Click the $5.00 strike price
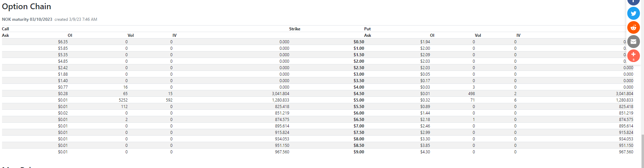Image resolution: width=644 pixels, height=168 pixels. point(359,100)
